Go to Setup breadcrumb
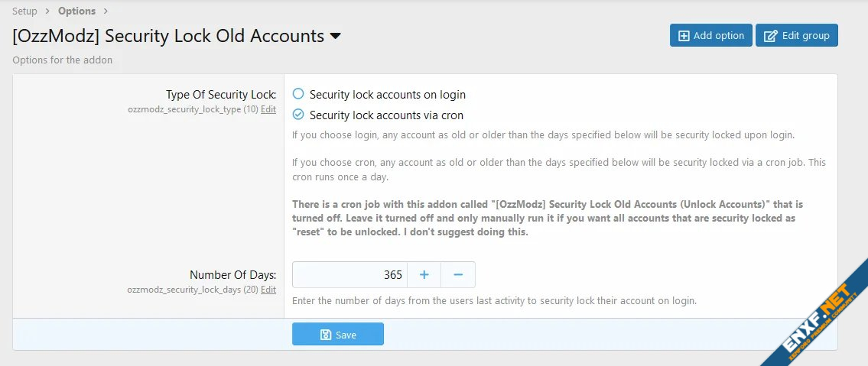The width and height of the screenshot is (868, 366). [24, 11]
